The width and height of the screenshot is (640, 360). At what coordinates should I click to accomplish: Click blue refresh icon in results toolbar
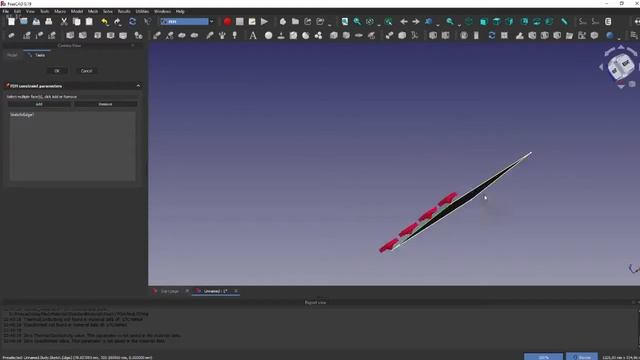pos(492,36)
